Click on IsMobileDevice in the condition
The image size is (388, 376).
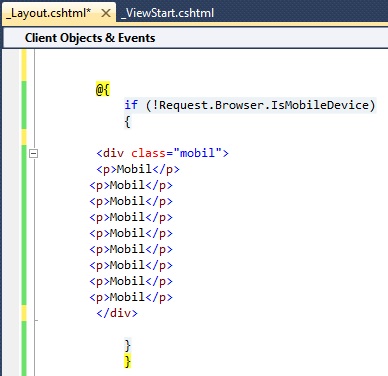click(319, 105)
